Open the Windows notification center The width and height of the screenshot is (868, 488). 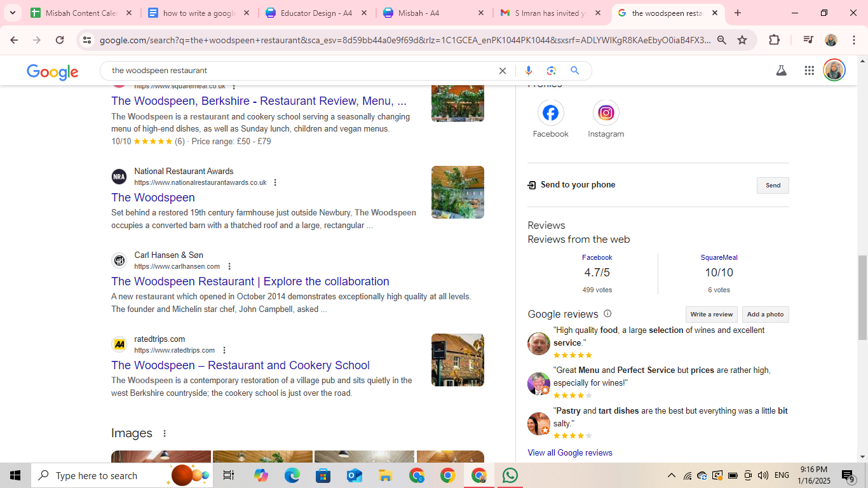point(849,475)
